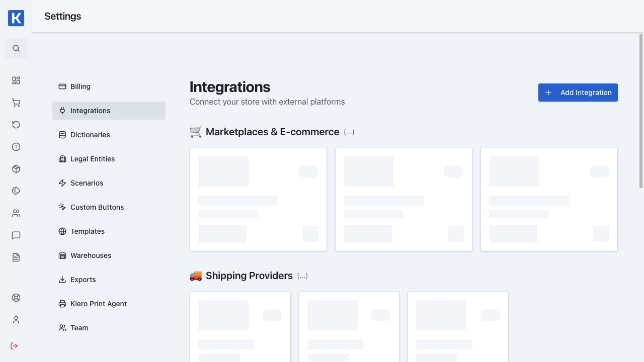Click the Marketplaces & E-commerce heading

tap(272, 132)
